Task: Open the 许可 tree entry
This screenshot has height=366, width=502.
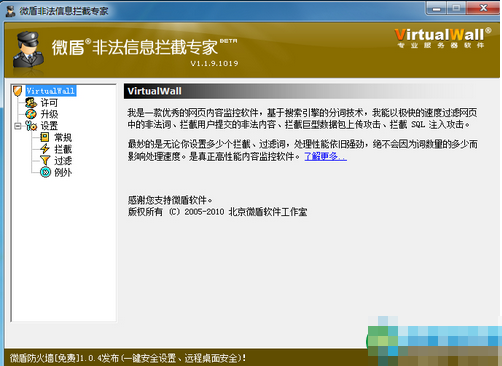Action: [49, 103]
